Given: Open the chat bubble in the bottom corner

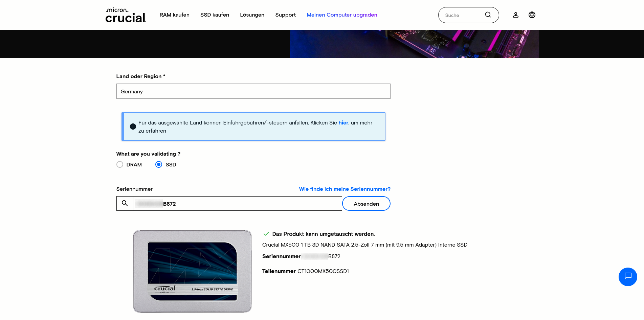Looking at the screenshot, I should click(628, 277).
